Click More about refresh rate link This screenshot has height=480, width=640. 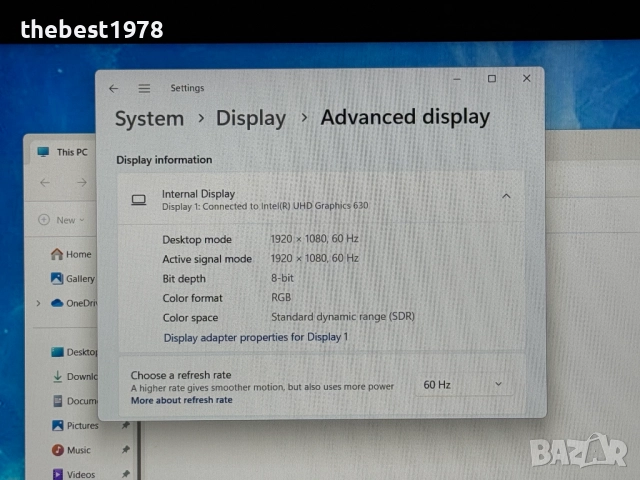pyautogui.click(x=181, y=400)
